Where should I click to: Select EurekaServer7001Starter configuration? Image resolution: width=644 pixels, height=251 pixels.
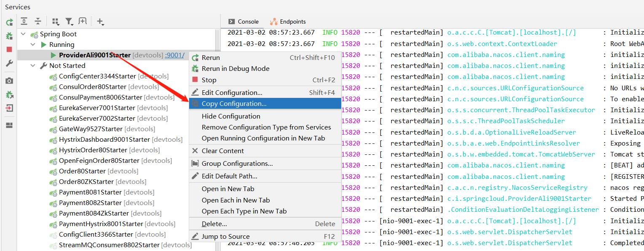coord(97,108)
